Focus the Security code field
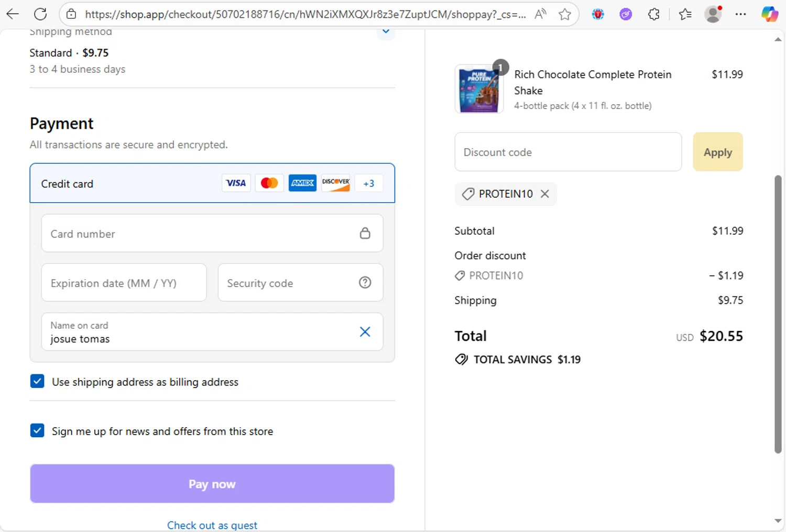This screenshot has height=532, width=786. point(300,283)
